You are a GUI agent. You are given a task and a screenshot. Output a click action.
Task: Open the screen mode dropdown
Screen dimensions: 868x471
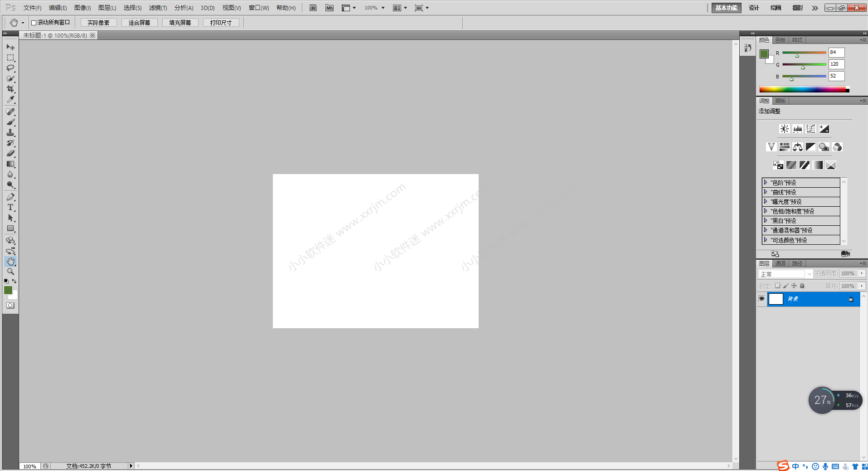click(x=422, y=8)
